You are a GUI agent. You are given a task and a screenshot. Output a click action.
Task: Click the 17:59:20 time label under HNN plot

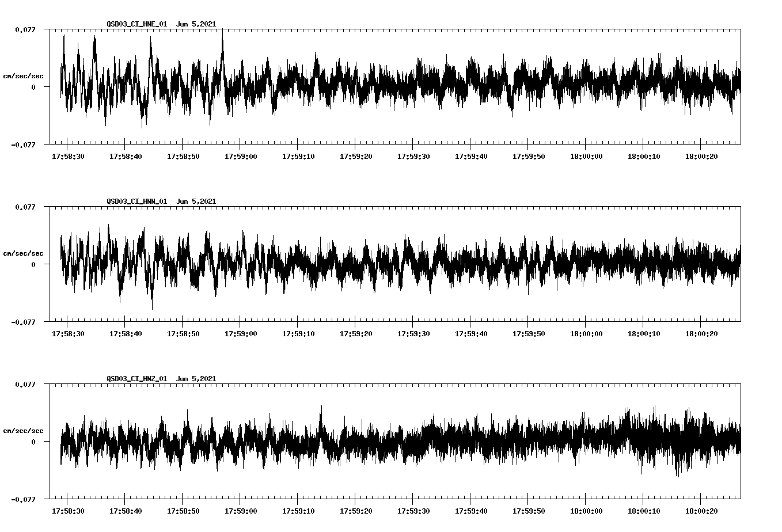pos(356,334)
